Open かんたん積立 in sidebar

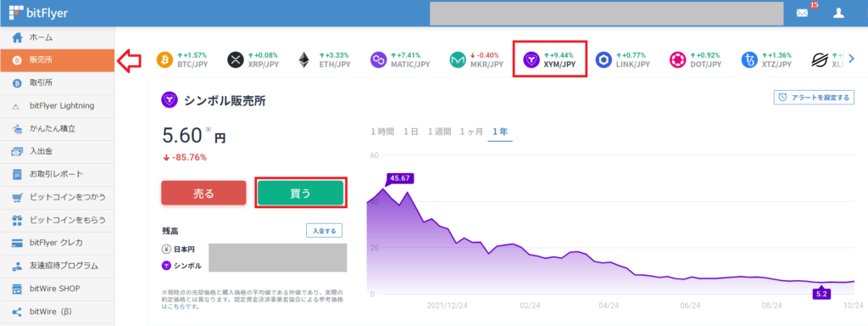point(58,129)
